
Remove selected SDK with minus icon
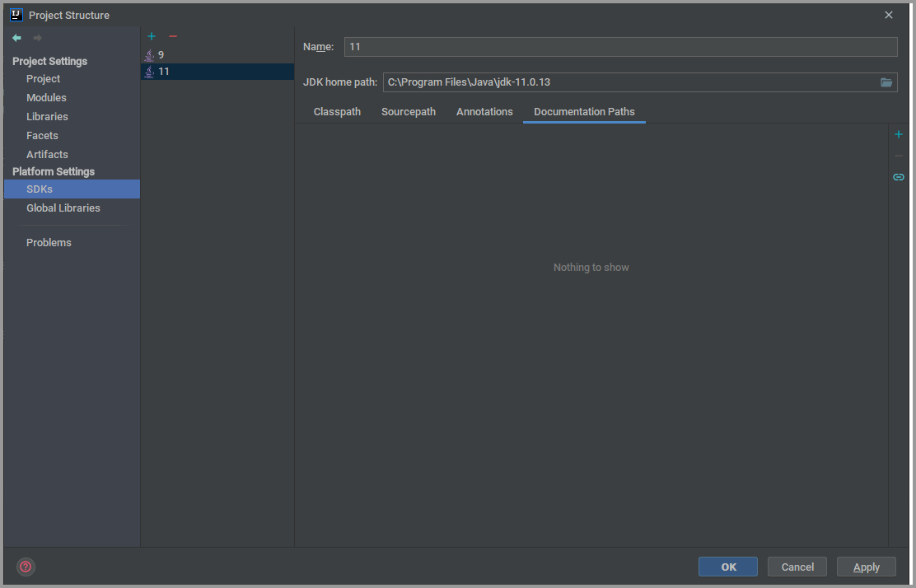173,36
